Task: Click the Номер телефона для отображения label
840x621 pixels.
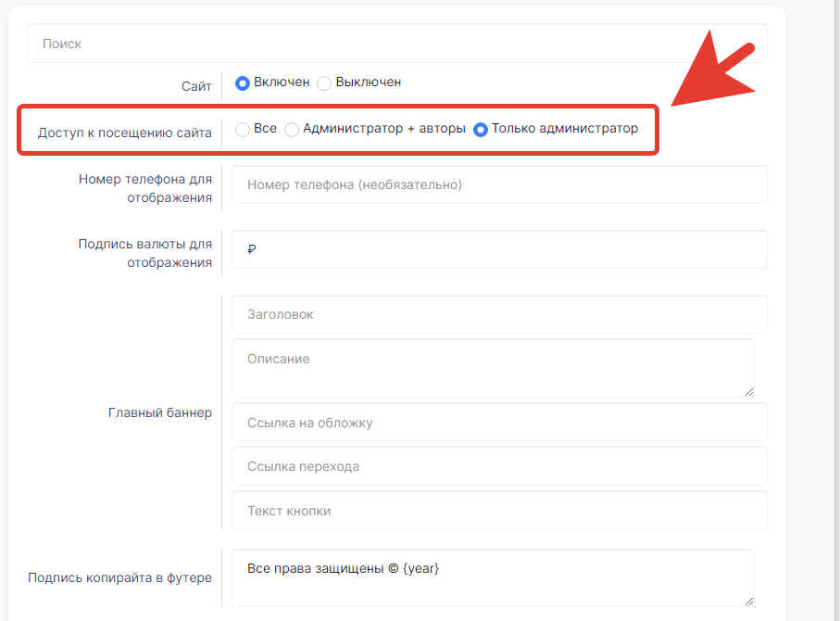Action: click(145, 188)
